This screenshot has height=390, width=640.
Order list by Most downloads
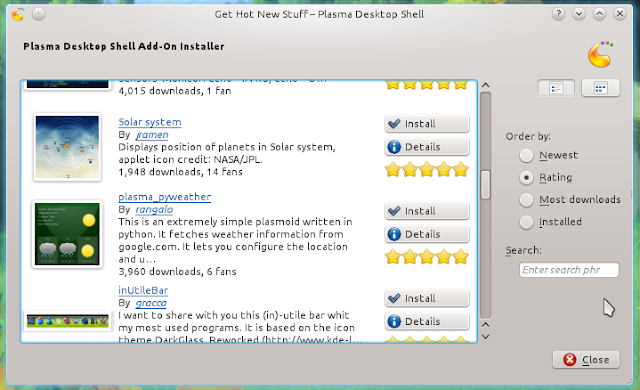pos(570,199)
